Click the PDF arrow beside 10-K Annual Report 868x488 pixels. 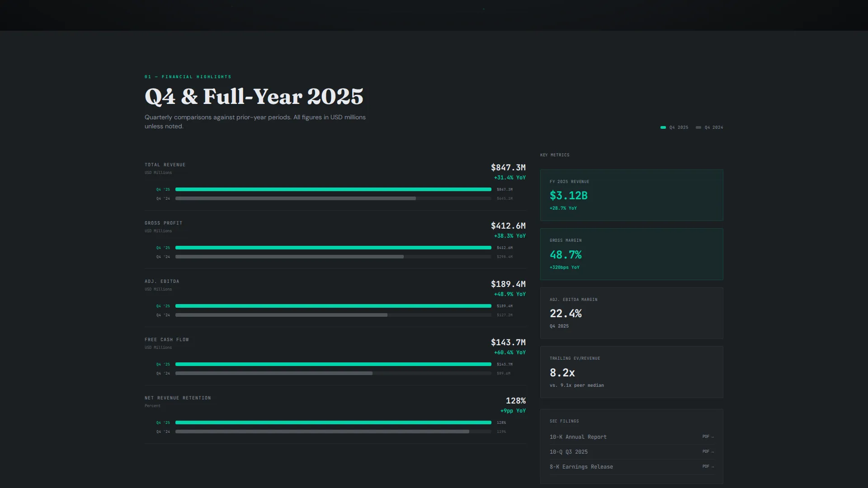(708, 436)
